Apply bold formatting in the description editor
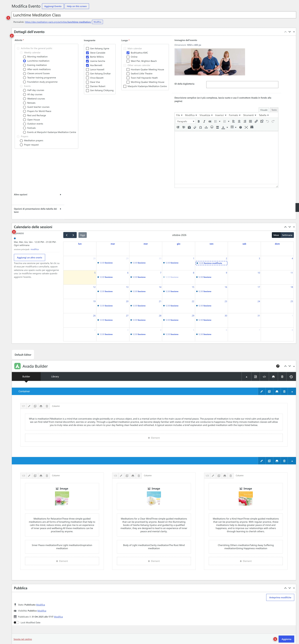The width and height of the screenshot is (299, 644). point(199,121)
